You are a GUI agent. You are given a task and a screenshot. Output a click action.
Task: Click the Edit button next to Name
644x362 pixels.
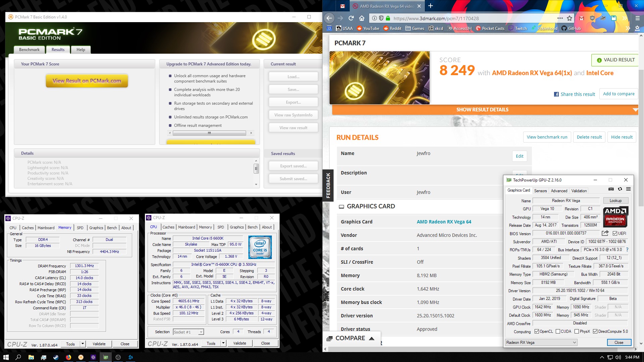click(519, 156)
